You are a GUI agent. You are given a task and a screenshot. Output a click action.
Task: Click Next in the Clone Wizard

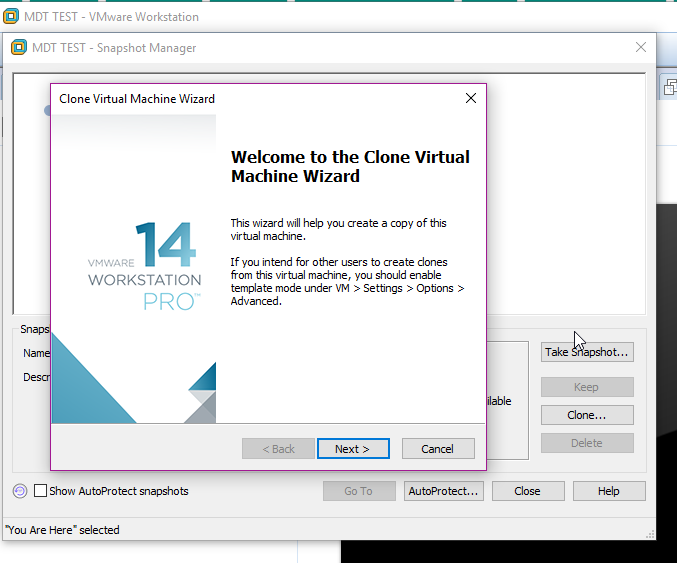click(353, 449)
